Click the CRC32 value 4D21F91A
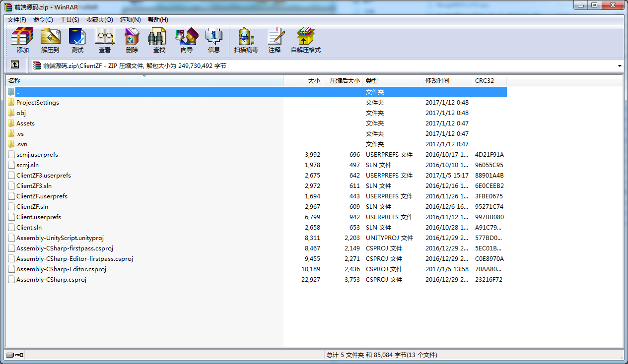The image size is (628, 364). pos(489,154)
